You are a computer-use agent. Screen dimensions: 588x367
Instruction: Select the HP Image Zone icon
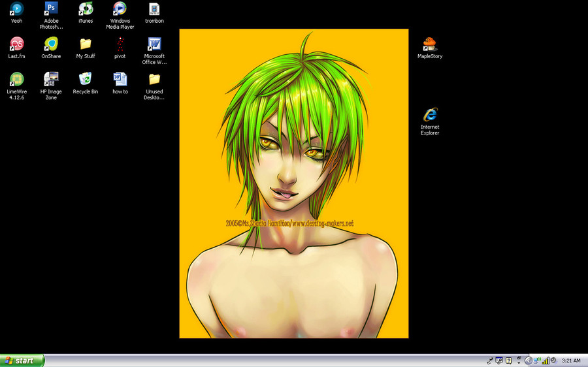click(51, 86)
